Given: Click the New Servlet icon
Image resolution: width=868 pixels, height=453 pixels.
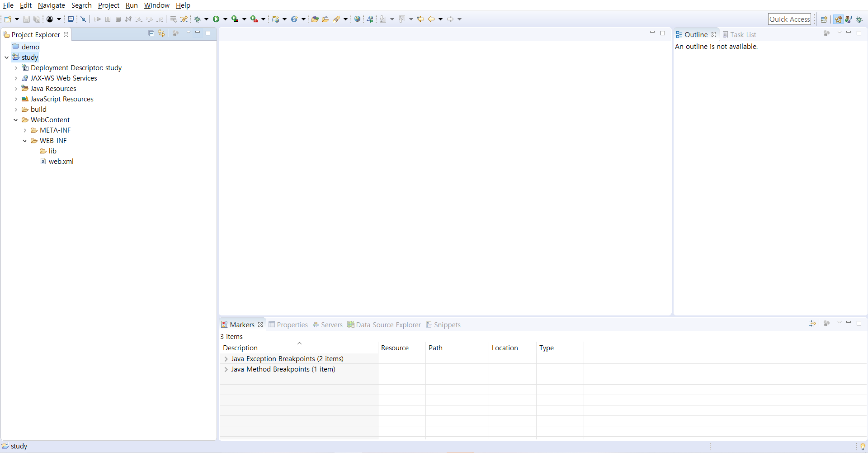Looking at the screenshot, I should pos(294,19).
